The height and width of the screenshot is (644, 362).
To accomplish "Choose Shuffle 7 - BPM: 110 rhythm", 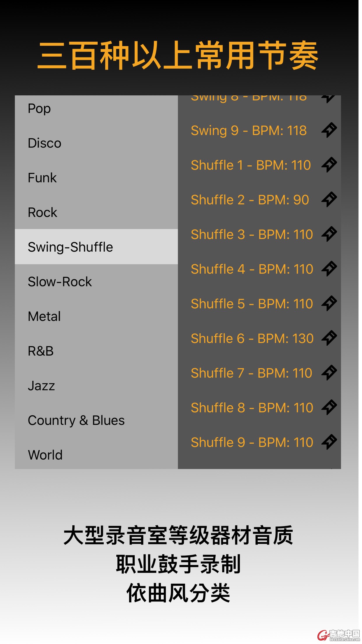I will click(x=251, y=373).
